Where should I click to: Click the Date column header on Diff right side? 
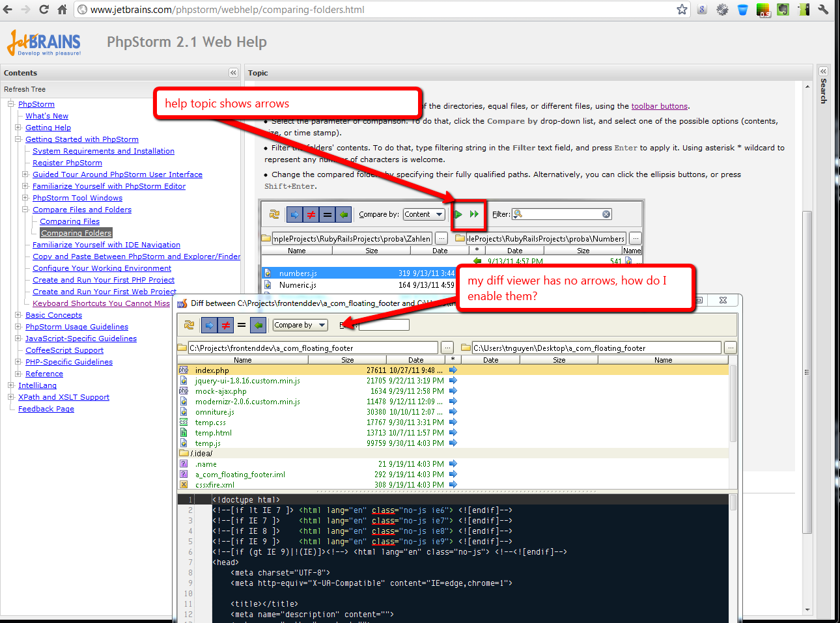490,360
